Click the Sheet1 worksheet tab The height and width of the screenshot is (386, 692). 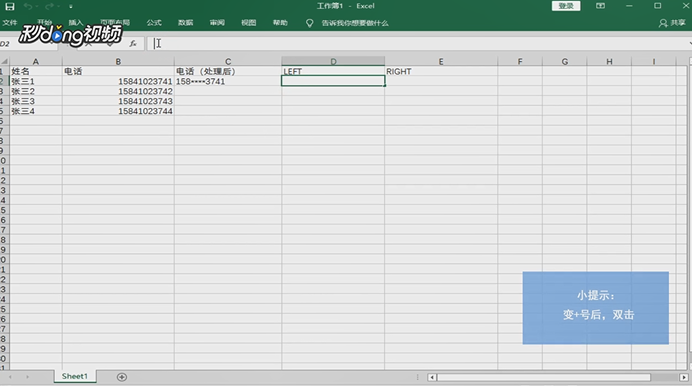(x=75, y=376)
